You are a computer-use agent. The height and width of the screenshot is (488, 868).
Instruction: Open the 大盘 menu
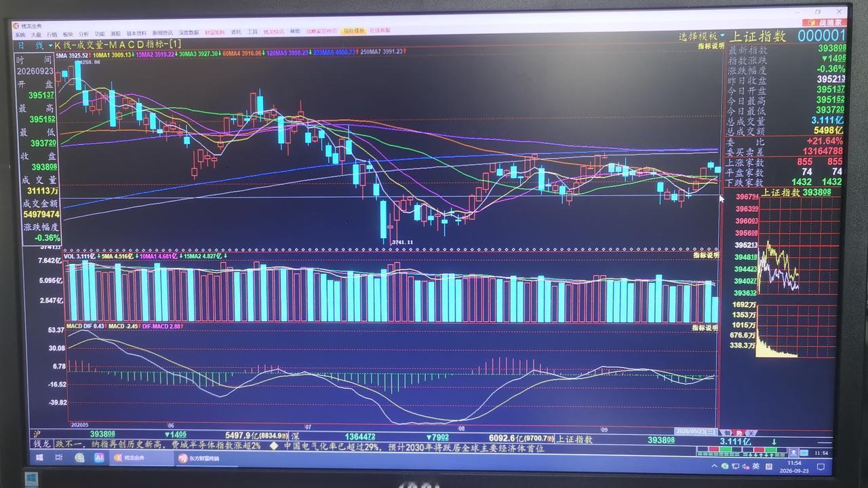pyautogui.click(x=35, y=33)
